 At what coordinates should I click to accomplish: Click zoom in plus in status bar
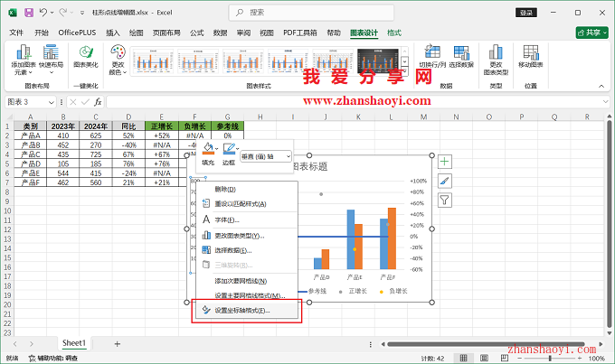[x=579, y=358]
